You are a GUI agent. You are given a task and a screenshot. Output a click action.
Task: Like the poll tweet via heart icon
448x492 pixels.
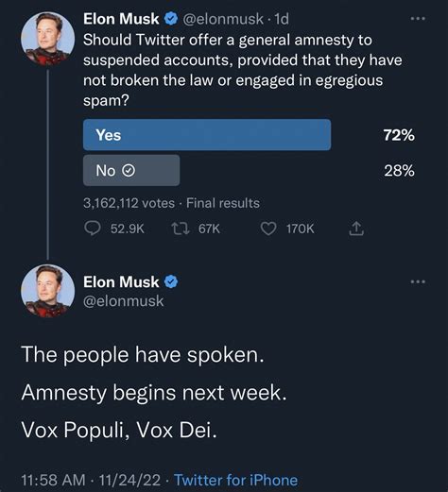pos(268,229)
